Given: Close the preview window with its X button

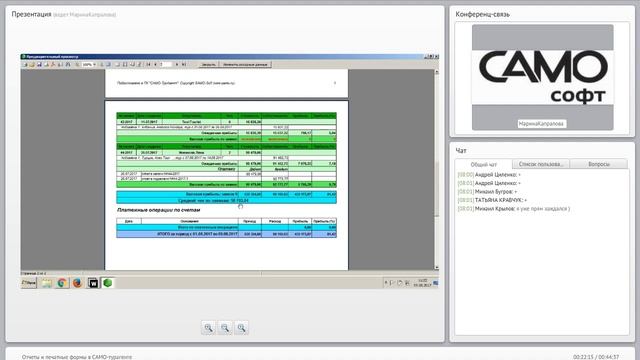Looking at the screenshot, I should 436,56.
